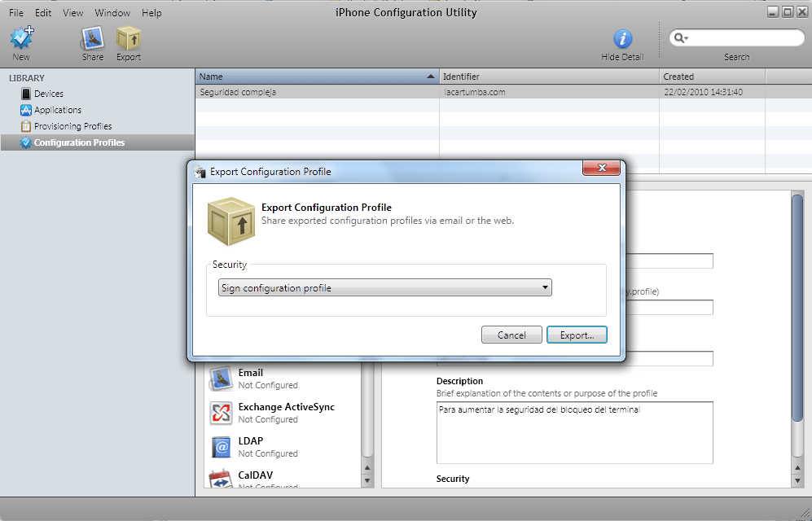The width and height of the screenshot is (812, 521).
Task: Click the CalDAV calendar icon
Action: (x=222, y=479)
